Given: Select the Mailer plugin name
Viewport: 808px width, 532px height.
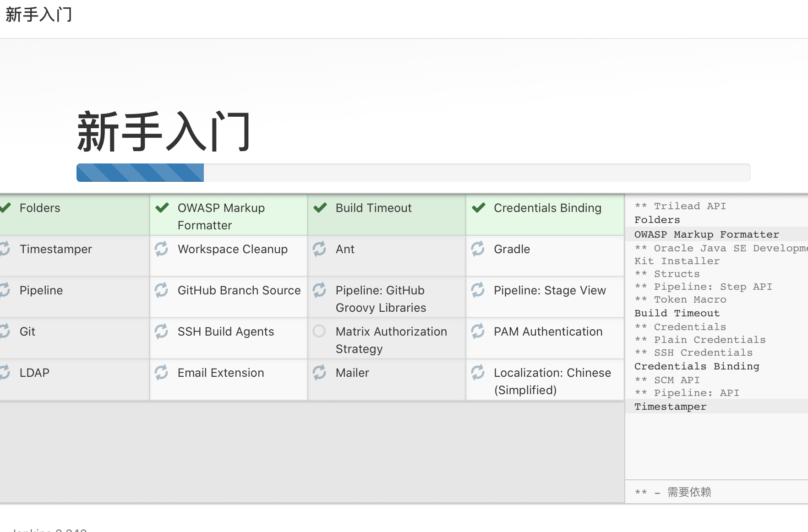Looking at the screenshot, I should coord(352,373).
